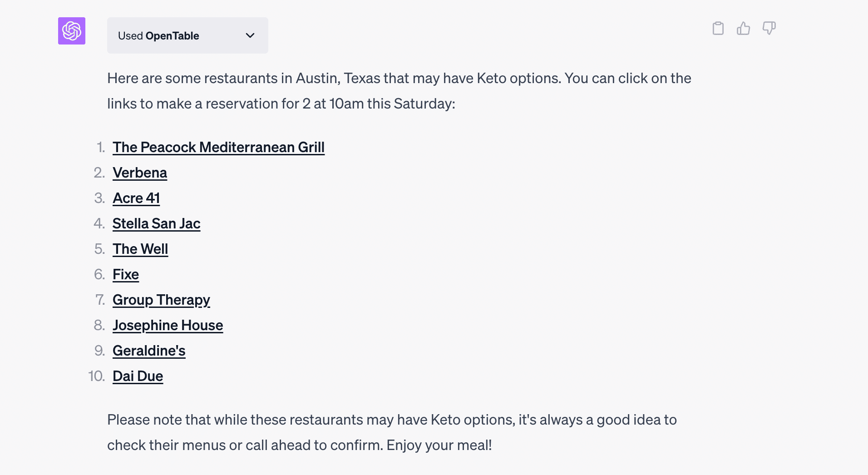Click the "Please note" Keto disclaimer line
This screenshot has width=868, height=475.
(x=391, y=420)
